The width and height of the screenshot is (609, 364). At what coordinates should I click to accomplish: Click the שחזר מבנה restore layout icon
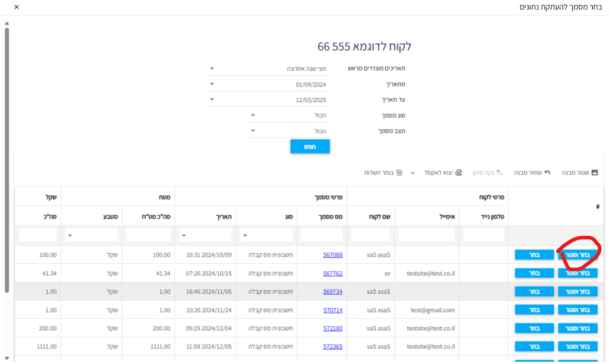547,172
